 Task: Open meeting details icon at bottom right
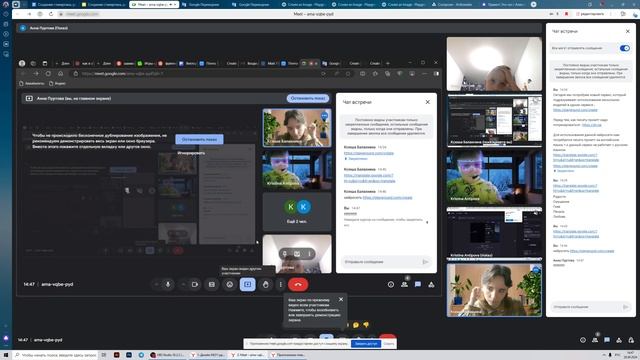coord(583,340)
